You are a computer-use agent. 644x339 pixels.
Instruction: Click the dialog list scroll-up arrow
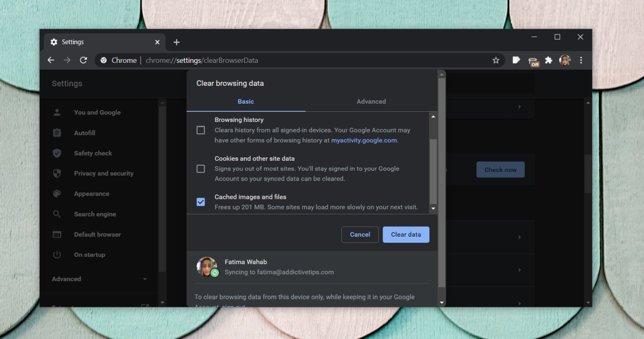pyautogui.click(x=433, y=117)
